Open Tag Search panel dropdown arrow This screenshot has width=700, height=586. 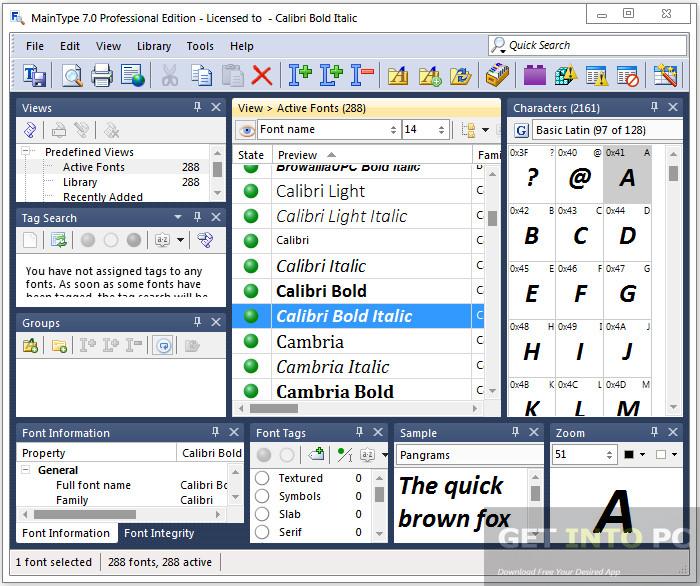[x=178, y=217]
